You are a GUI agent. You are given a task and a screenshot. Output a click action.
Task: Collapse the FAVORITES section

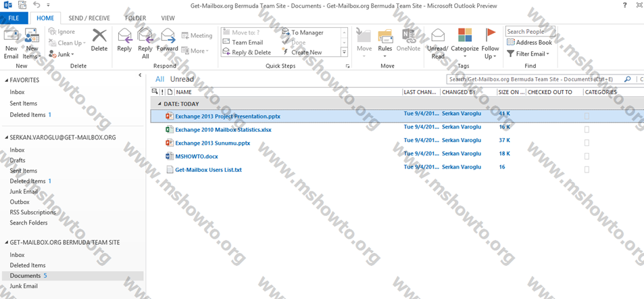[6, 80]
